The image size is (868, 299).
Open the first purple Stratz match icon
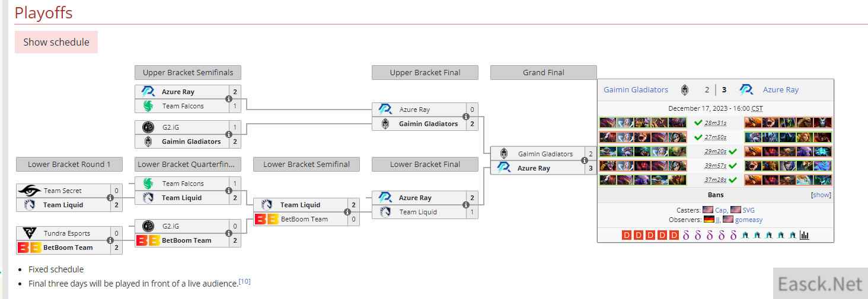coord(686,235)
